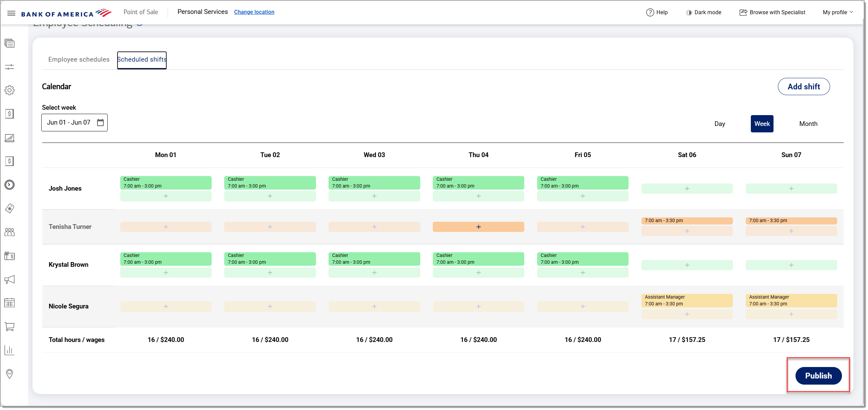Click the Bank of America logo
868x410 pixels.
coord(66,13)
